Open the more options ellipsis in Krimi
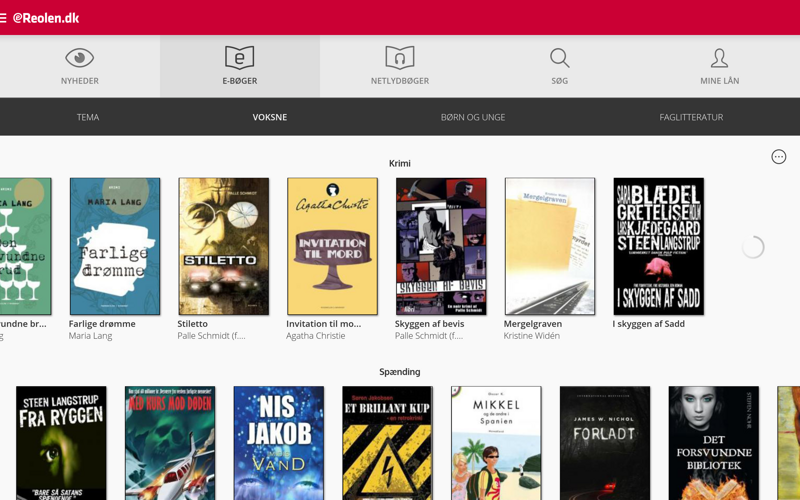Screen dimensions: 800x500 (779, 157)
